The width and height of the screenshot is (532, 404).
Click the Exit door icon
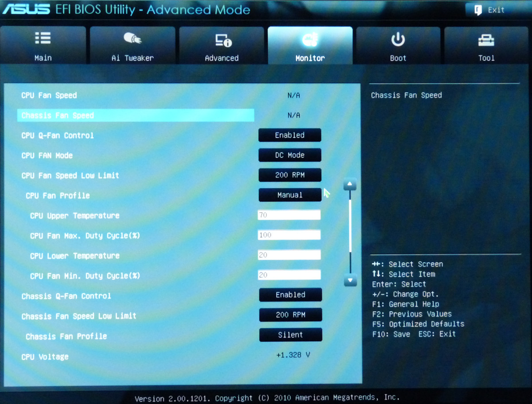[x=478, y=10]
